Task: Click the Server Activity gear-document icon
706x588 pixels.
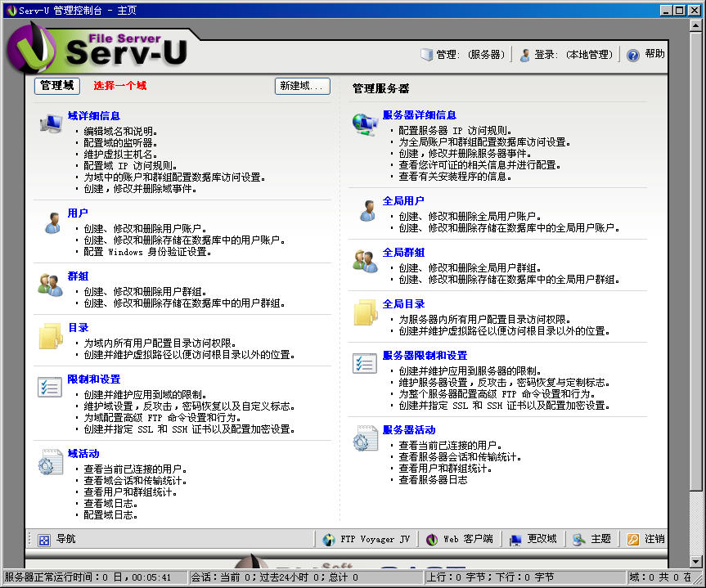Action: coord(365,438)
